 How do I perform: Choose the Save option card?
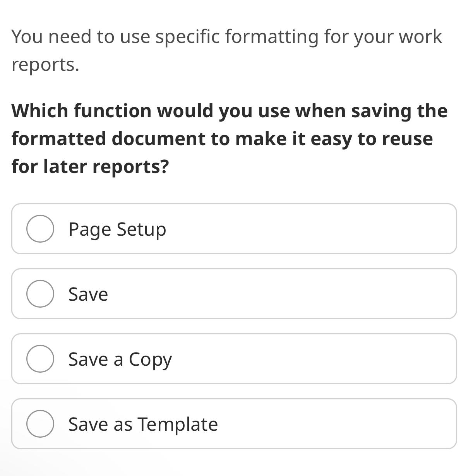tap(234, 294)
